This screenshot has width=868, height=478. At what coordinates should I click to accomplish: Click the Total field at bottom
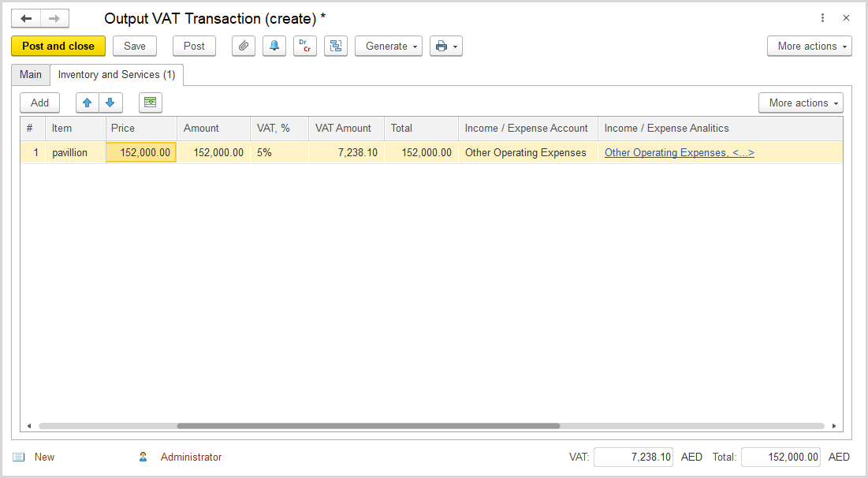pyautogui.click(x=780, y=457)
